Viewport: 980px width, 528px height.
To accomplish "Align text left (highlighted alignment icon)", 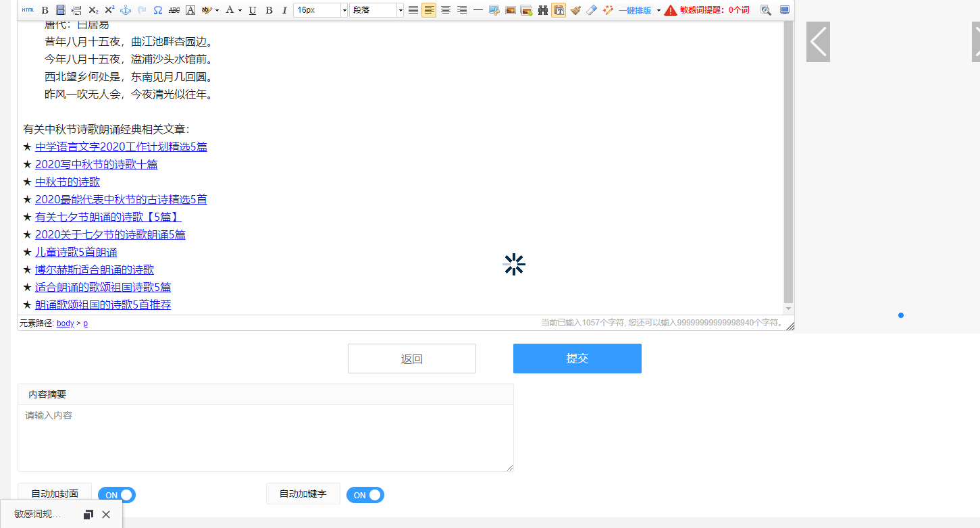I will tap(429, 10).
